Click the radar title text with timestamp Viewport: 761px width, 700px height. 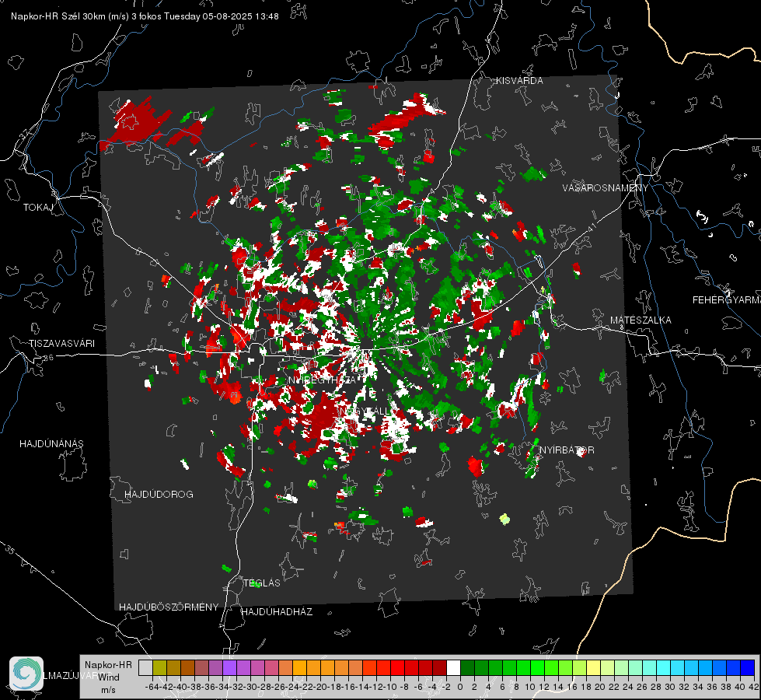[145, 16]
